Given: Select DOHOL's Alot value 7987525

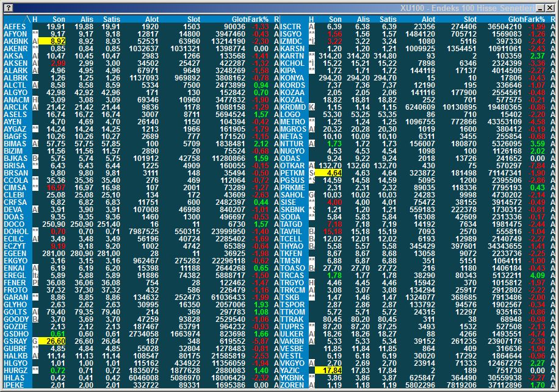Looking at the screenshot, I should tap(143, 232).
